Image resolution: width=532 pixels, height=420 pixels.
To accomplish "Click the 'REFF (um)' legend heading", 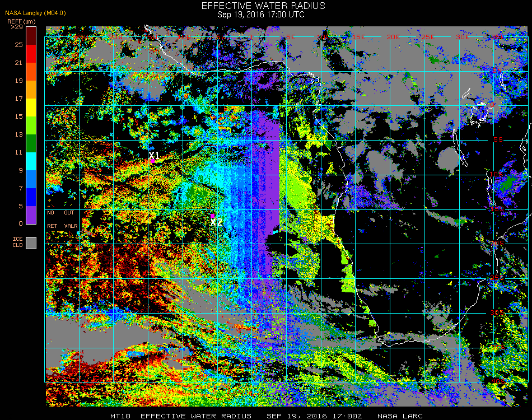I will pyautogui.click(x=21, y=21).
